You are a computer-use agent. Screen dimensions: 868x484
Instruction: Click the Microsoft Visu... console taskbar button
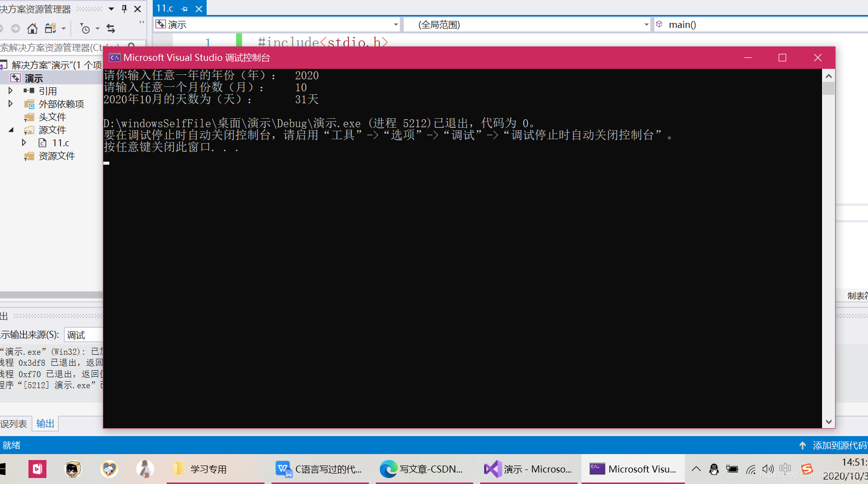(633, 469)
